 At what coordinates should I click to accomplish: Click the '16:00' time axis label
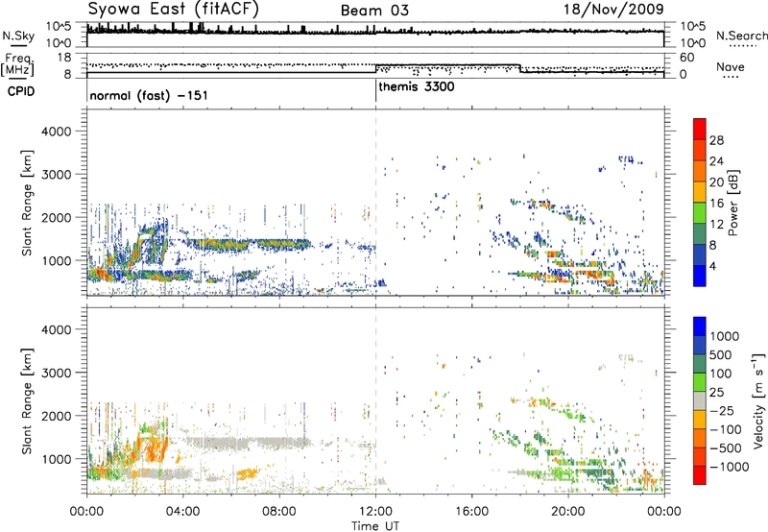click(x=471, y=512)
